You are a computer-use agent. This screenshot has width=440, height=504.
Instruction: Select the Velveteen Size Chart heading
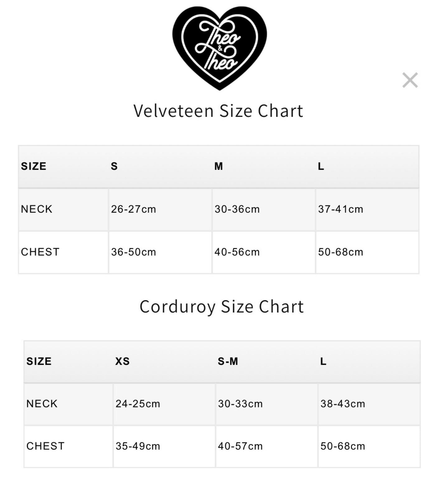(218, 111)
